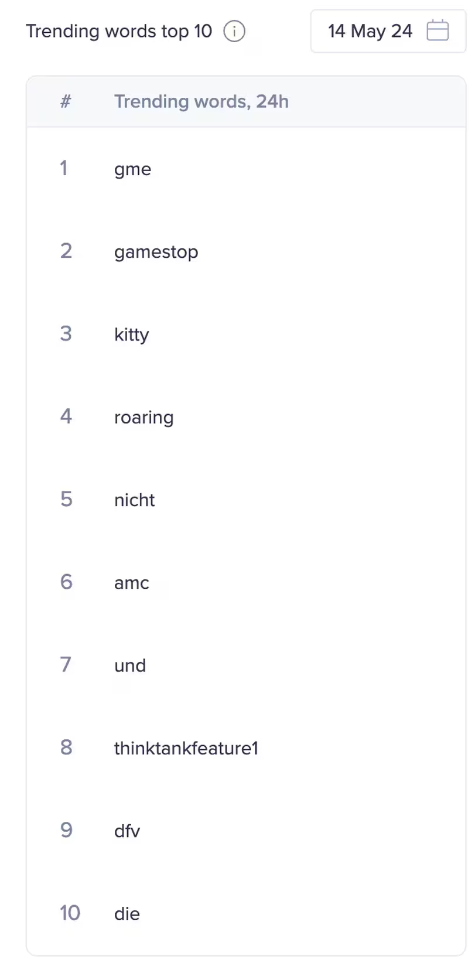The image size is (475, 980).
Task: Open the trending word die
Action: tap(127, 914)
